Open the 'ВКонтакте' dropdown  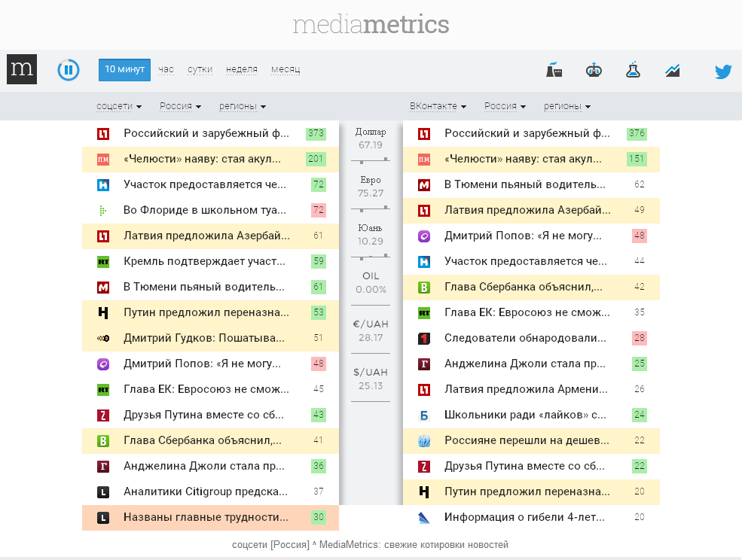tap(438, 106)
